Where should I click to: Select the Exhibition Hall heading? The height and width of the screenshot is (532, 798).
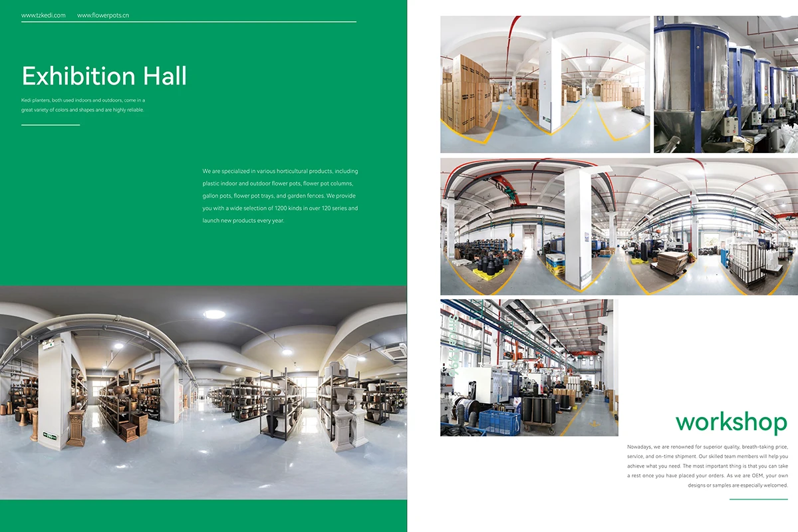(x=104, y=76)
